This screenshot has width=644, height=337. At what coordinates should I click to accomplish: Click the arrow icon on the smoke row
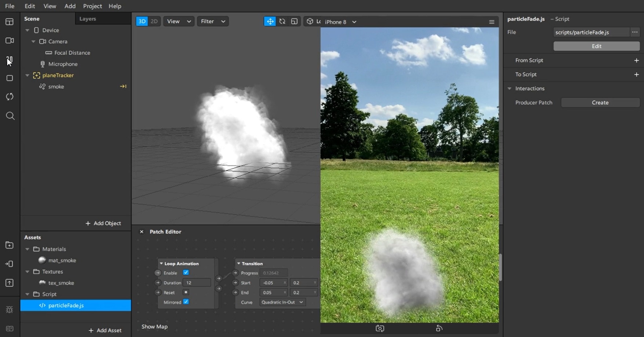tap(123, 87)
